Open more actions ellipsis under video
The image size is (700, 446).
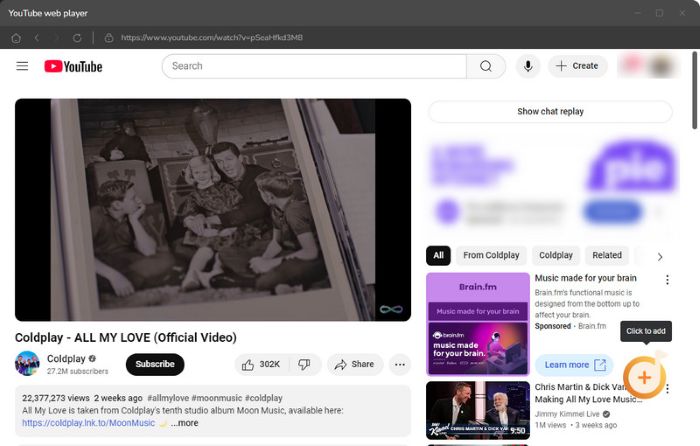pos(400,364)
